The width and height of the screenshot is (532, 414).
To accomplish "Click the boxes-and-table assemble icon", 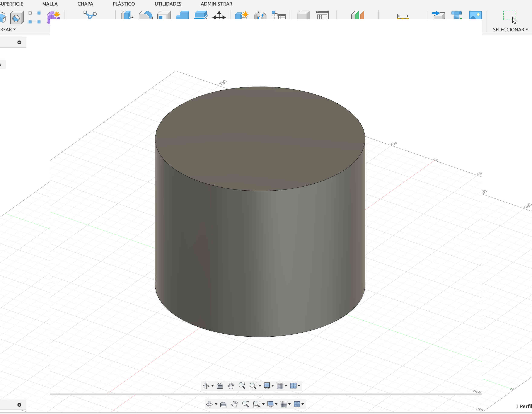I will (279, 15).
